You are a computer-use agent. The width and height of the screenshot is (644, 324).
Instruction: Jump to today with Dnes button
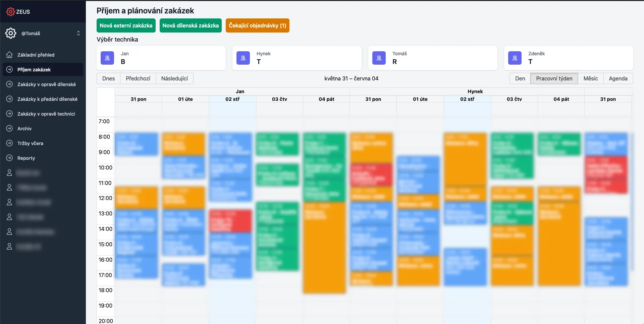click(109, 78)
